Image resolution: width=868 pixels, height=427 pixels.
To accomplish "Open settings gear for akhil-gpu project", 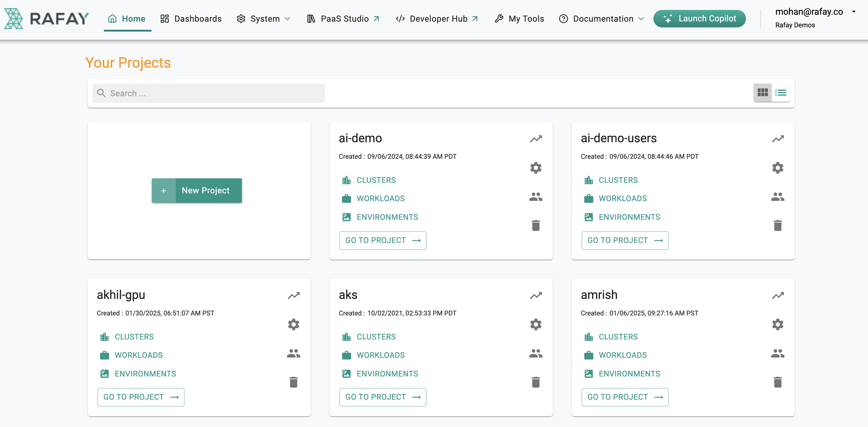I will [x=293, y=324].
